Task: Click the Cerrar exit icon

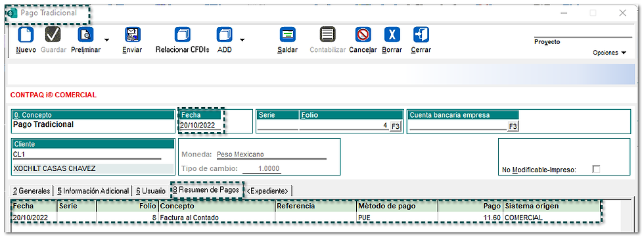Action: coord(421,35)
